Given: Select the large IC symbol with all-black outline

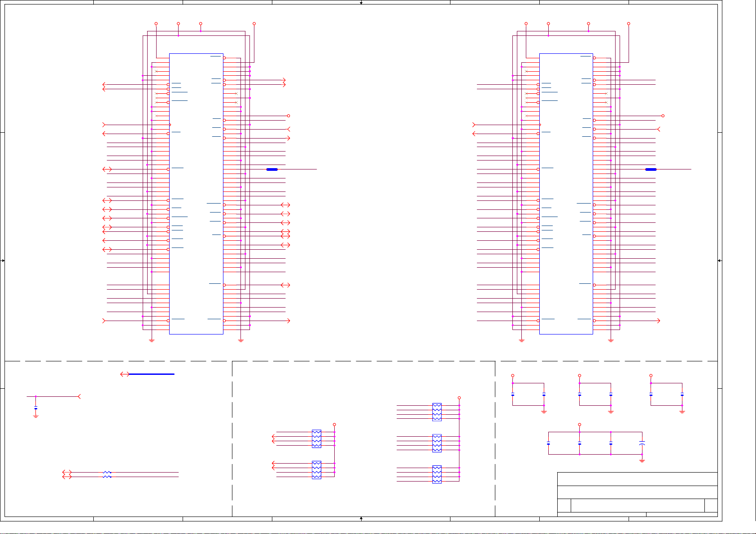Looking at the screenshot, I should tap(196, 194).
